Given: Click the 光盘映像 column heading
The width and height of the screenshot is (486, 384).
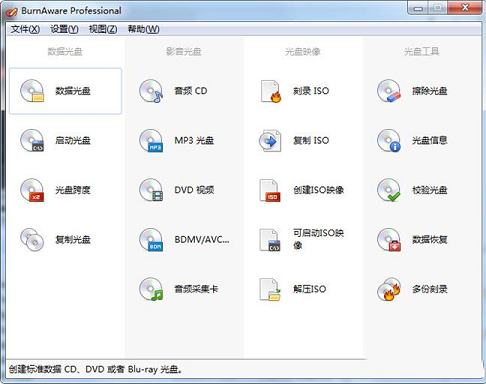Looking at the screenshot, I should tap(303, 51).
